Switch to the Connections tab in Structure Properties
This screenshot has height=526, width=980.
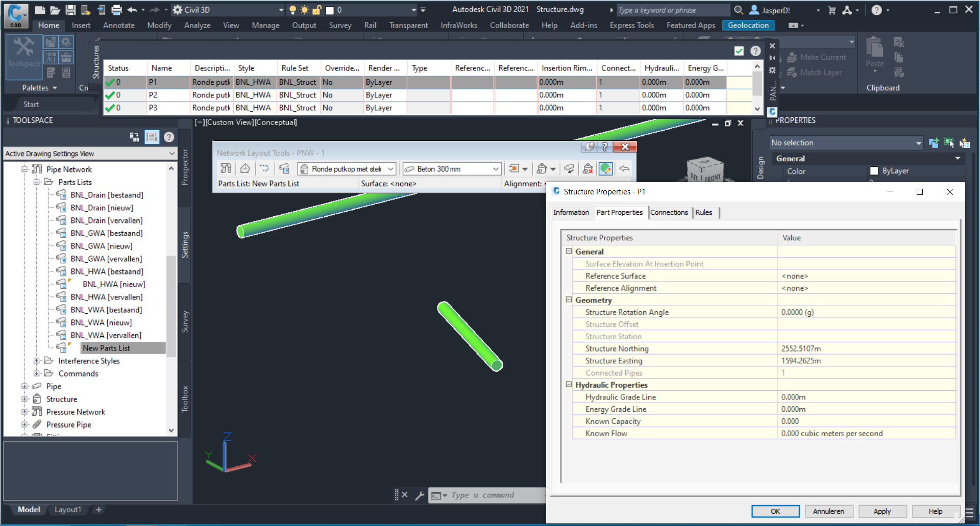tap(670, 212)
